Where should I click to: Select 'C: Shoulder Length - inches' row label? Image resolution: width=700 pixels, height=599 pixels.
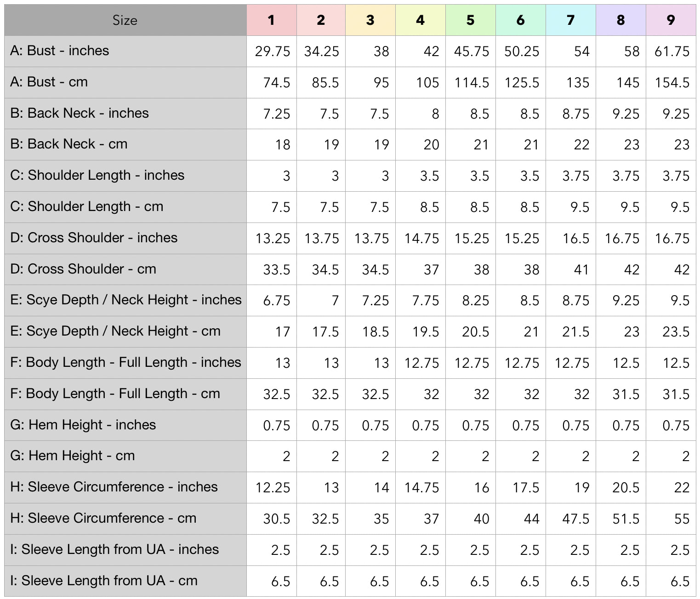(97, 175)
